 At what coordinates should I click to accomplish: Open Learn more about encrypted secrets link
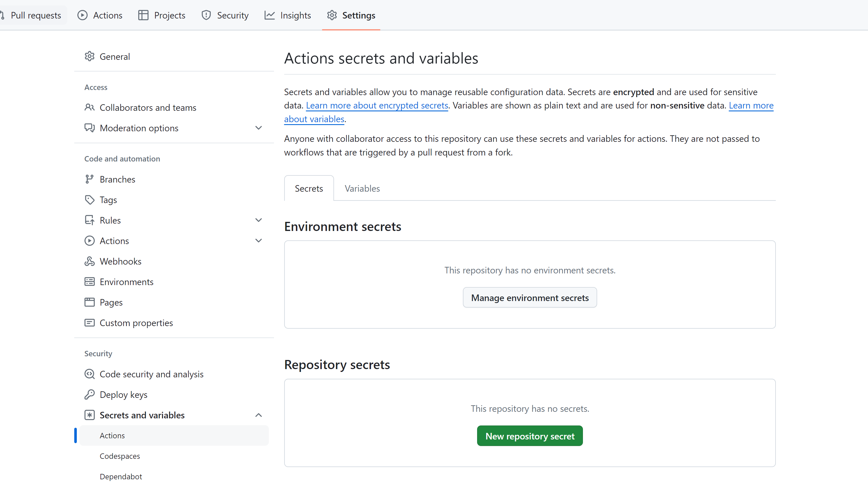click(376, 105)
